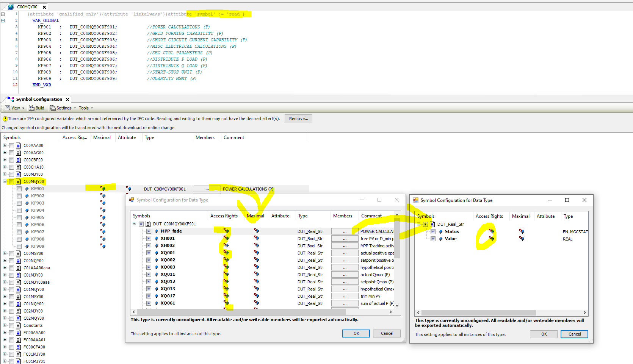Click horizontal scrollbar in DUT_Real_Str dialog

pos(478,313)
